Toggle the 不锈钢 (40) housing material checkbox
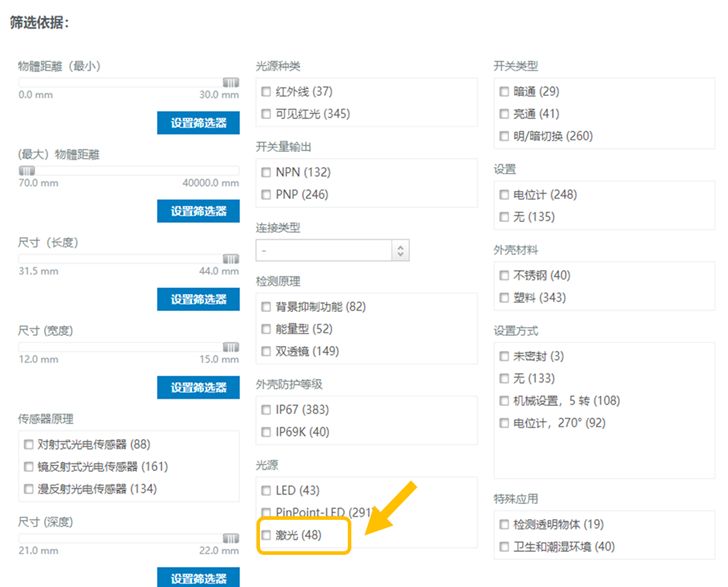 point(504,275)
